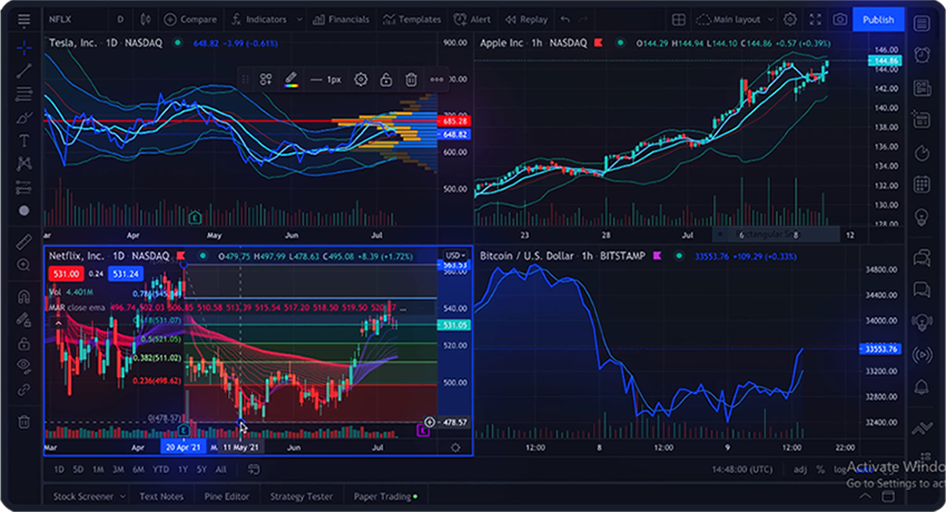
Task: Toggle lock on selected drawing in floating toolbar
Action: pos(386,79)
